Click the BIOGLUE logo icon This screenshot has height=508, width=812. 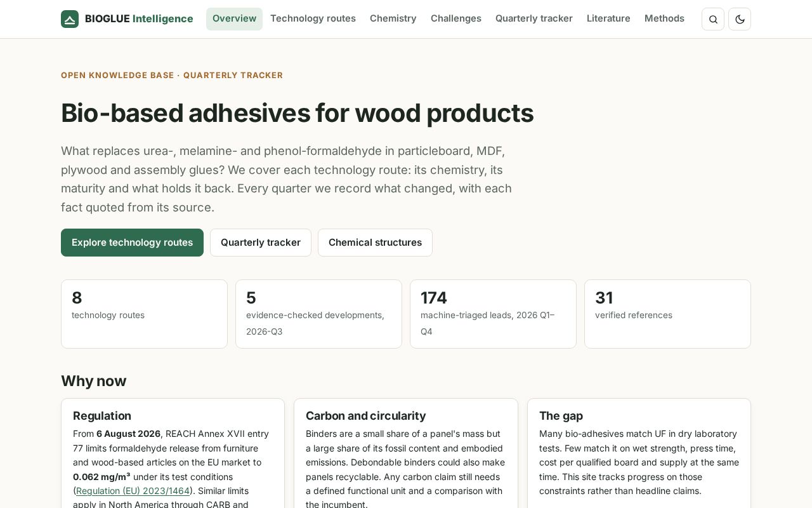[x=70, y=19]
